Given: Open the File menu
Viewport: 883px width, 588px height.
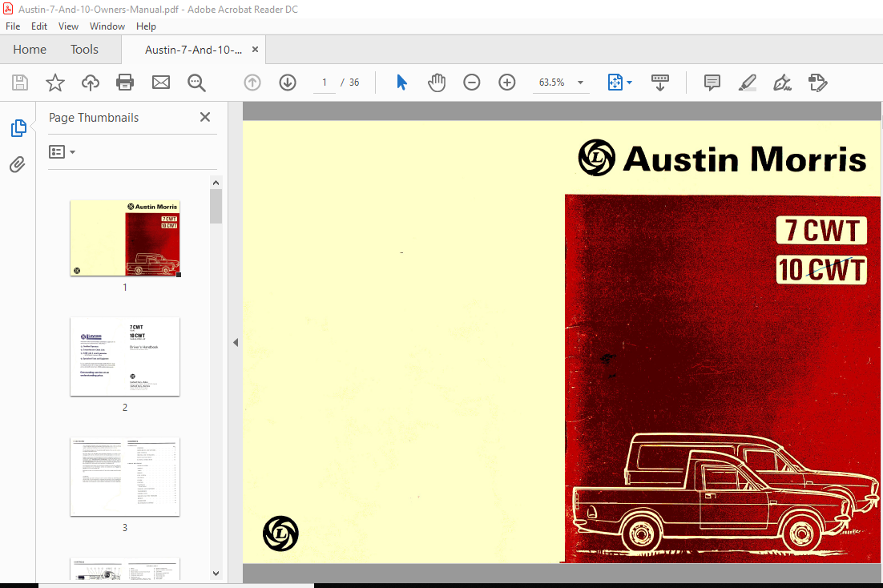Looking at the screenshot, I should 13,26.
